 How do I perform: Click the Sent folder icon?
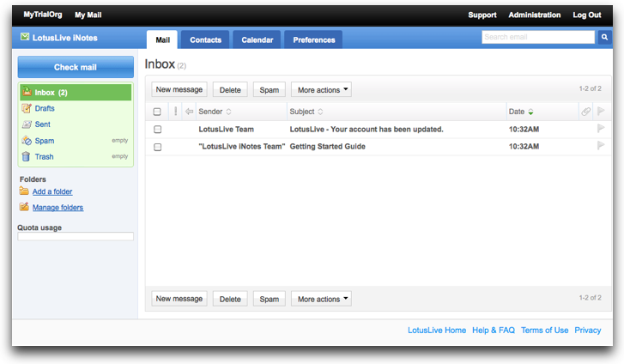pos(27,124)
